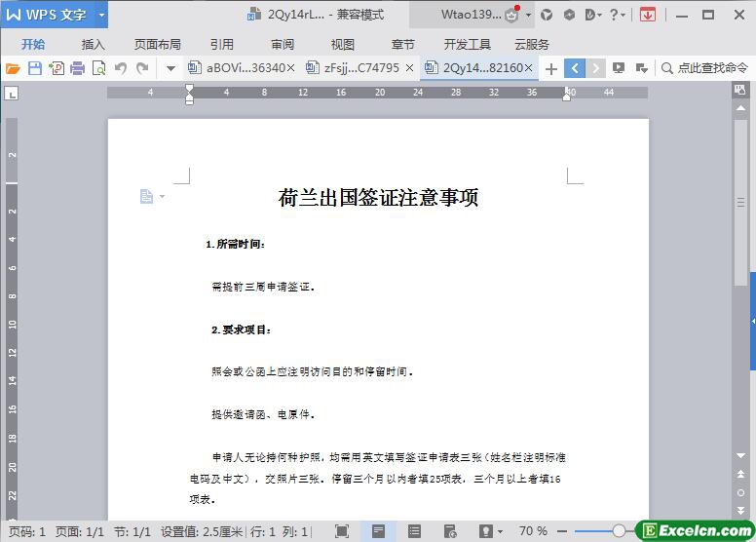This screenshot has height=542, width=756.
Task: Open the 页面布局 ribbon tab
Action: point(158,45)
